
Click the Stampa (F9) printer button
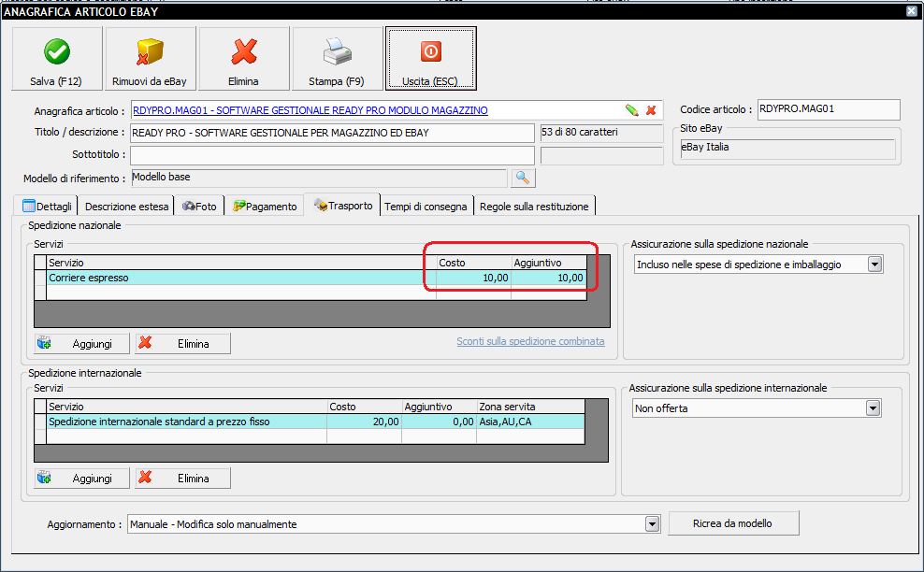[337, 58]
